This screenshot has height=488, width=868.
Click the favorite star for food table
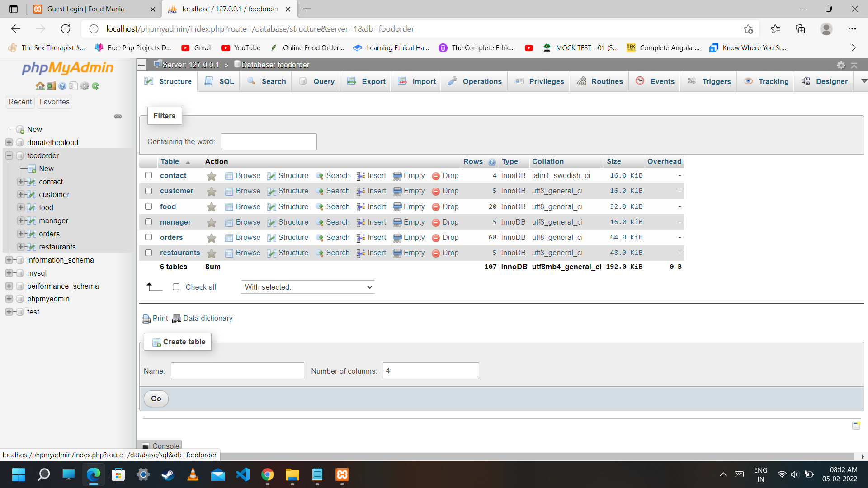[211, 207]
